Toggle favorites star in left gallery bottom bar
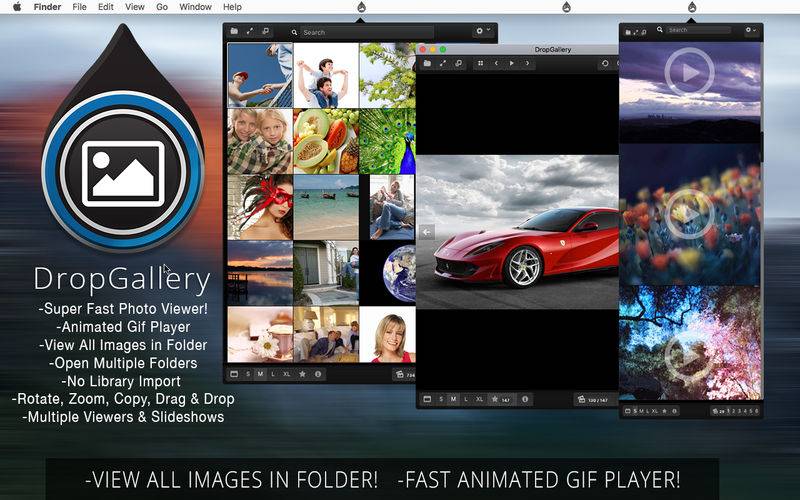The width and height of the screenshot is (800, 500). (x=302, y=374)
